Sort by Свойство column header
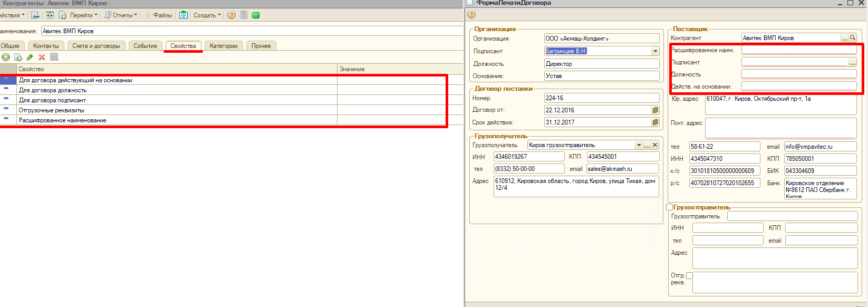 coord(177,69)
